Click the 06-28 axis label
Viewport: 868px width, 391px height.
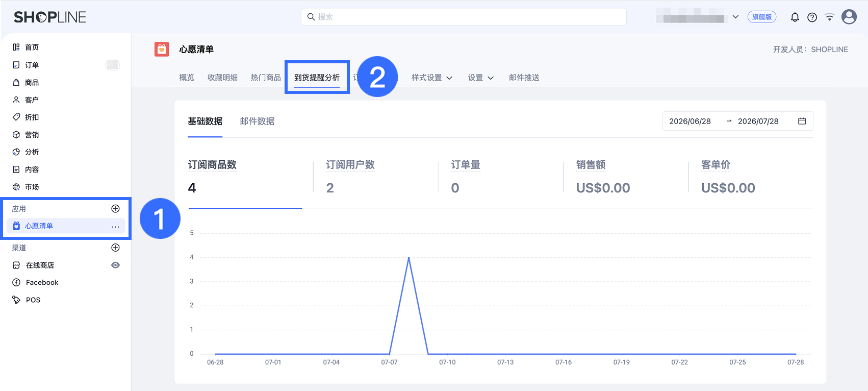pos(215,362)
